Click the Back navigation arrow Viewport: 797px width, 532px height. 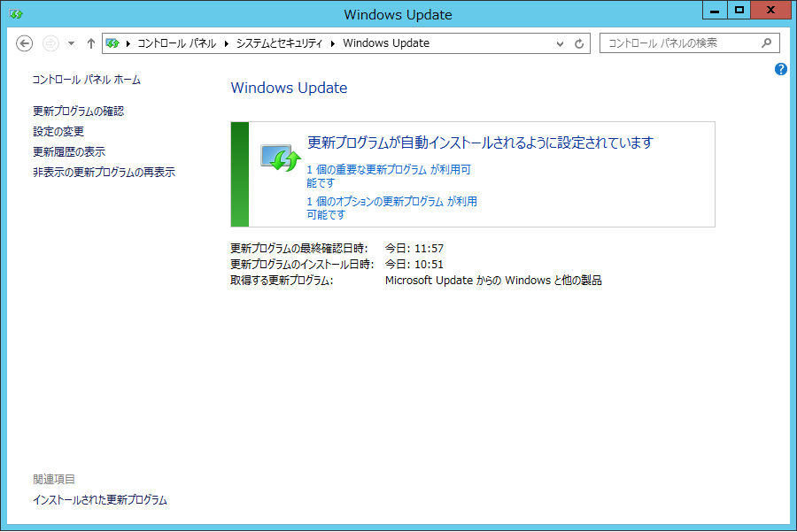25,43
